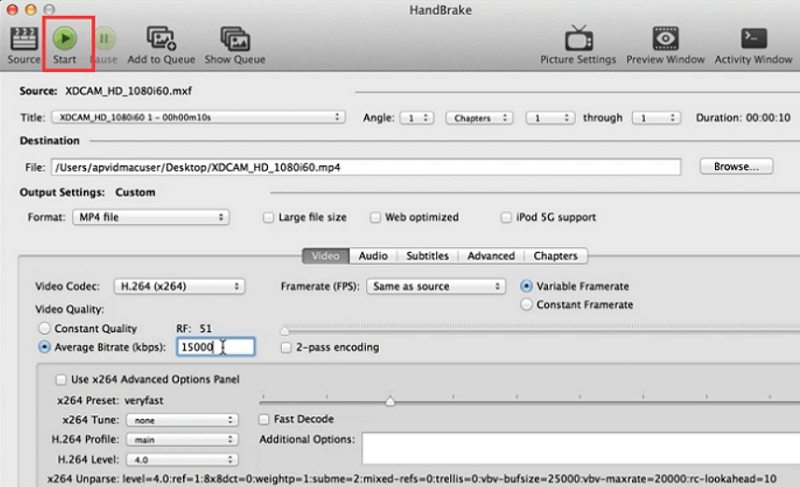Viewport: 800px width, 487px height.
Task: Enable the Fast Decode checkbox
Action: pyautogui.click(x=264, y=419)
